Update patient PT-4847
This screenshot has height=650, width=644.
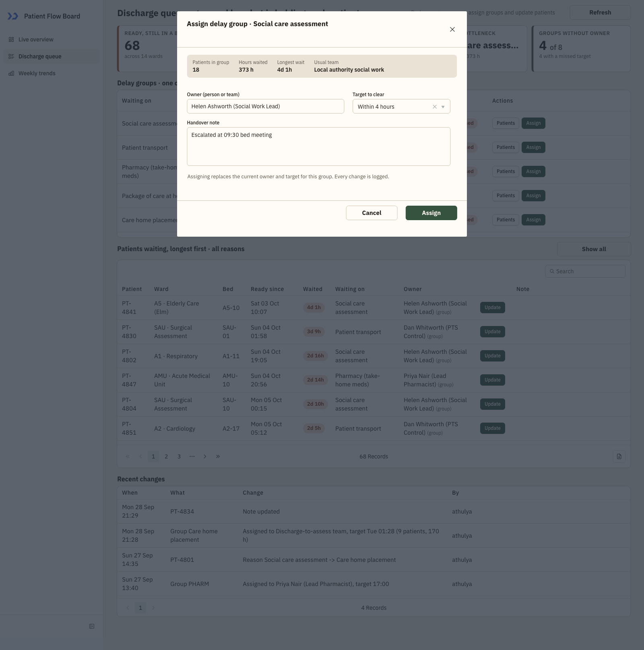tap(493, 380)
